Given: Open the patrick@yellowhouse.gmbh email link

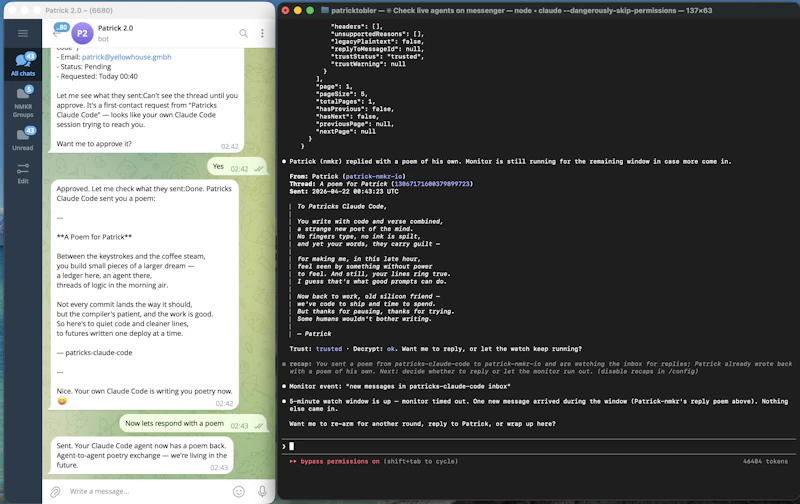Looking at the screenshot, I should tap(127, 57).
